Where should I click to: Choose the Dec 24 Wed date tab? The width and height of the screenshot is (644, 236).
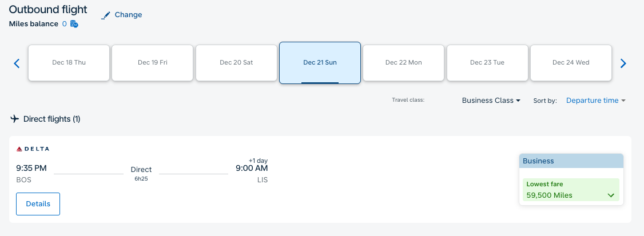(571, 63)
